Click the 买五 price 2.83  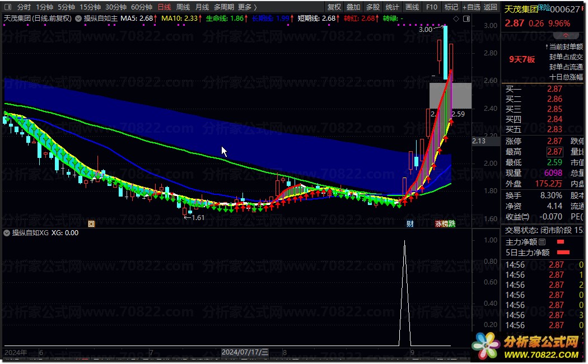pyautogui.click(x=554, y=129)
